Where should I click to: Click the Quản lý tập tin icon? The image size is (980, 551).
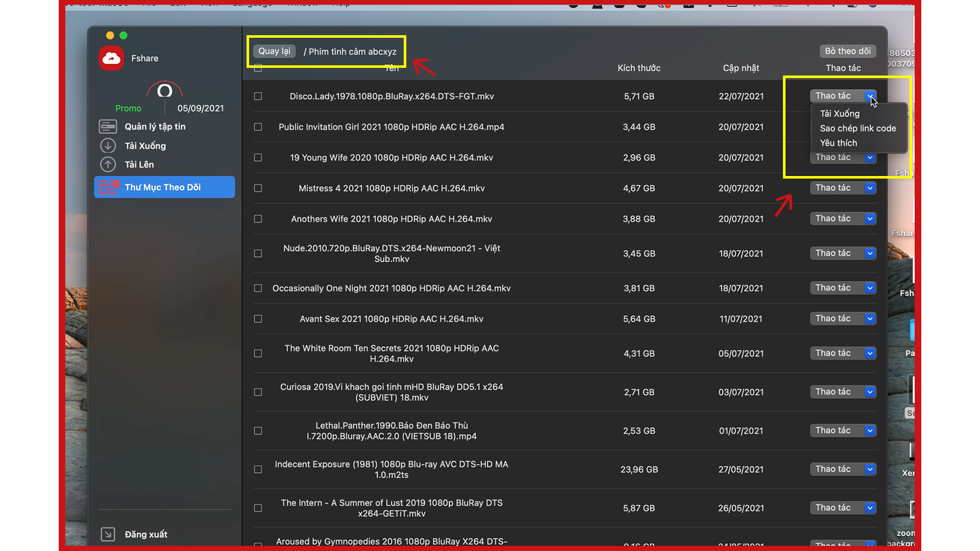(x=108, y=127)
